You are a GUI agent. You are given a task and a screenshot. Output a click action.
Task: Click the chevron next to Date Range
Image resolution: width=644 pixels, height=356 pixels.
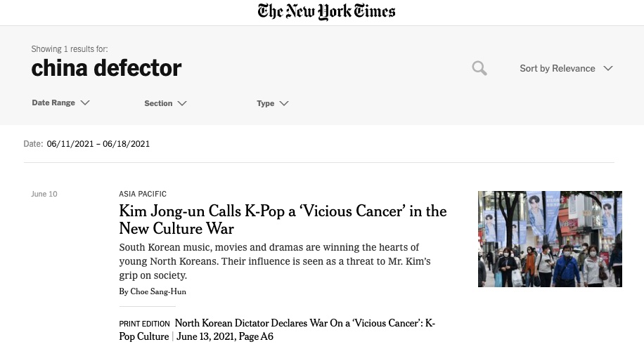coord(85,103)
